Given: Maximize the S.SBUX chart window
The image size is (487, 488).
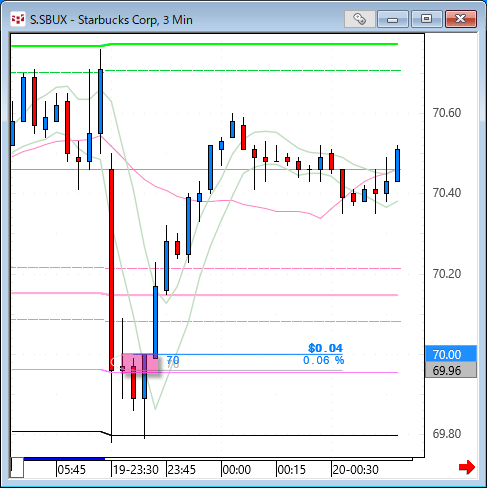Looking at the screenshot, I should [427, 19].
